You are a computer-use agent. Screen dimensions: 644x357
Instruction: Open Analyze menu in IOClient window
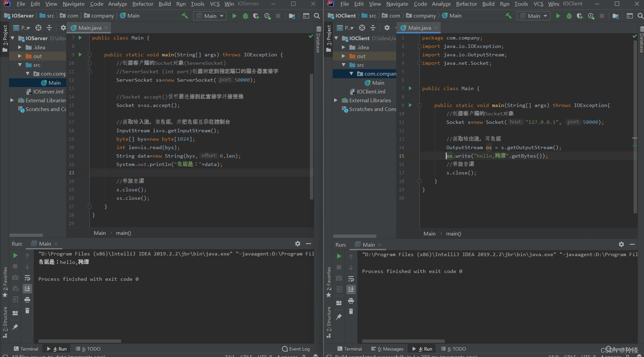pos(441,4)
